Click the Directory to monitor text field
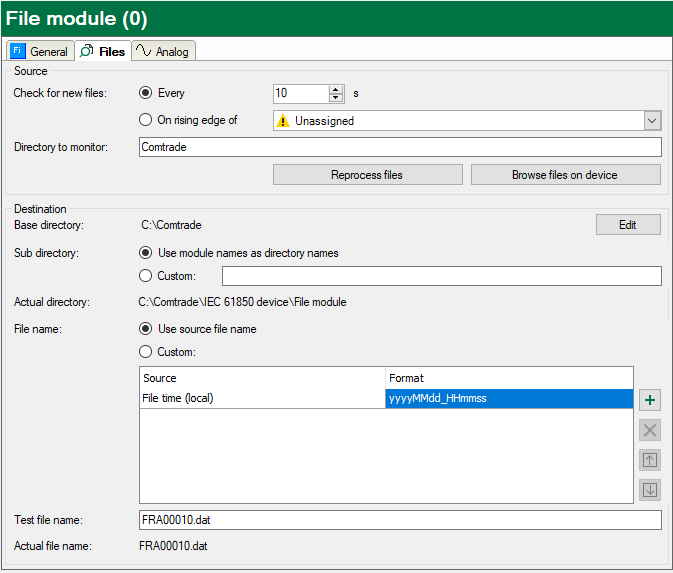Viewport: 673px width, 573px height. click(400, 147)
